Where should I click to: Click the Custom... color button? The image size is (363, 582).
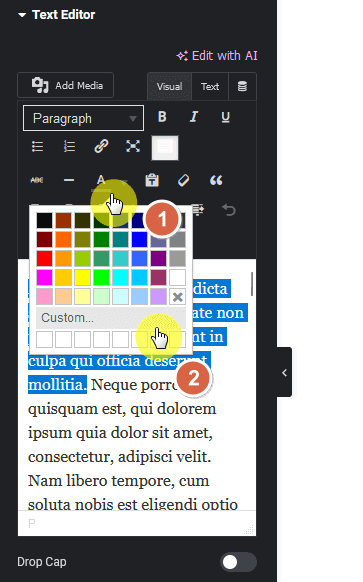(111, 318)
